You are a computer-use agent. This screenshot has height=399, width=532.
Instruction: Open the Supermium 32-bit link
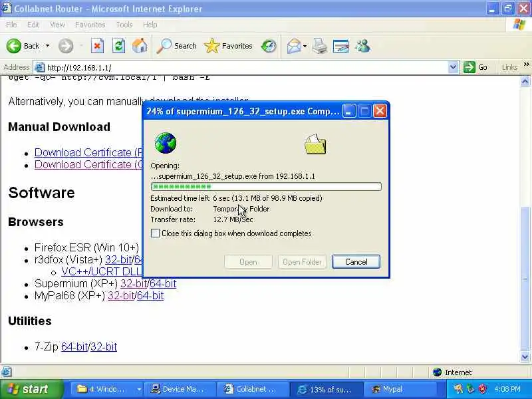(134, 283)
